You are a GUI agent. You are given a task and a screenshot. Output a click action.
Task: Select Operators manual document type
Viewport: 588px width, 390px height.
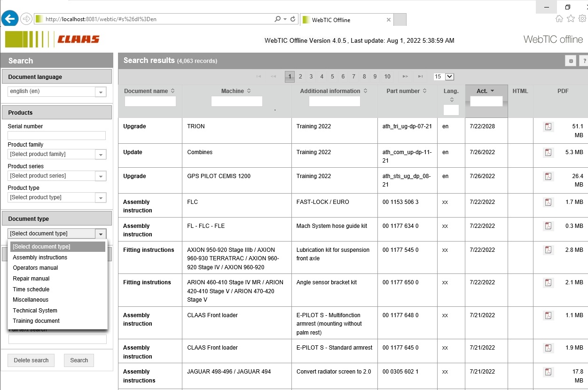pos(58,268)
